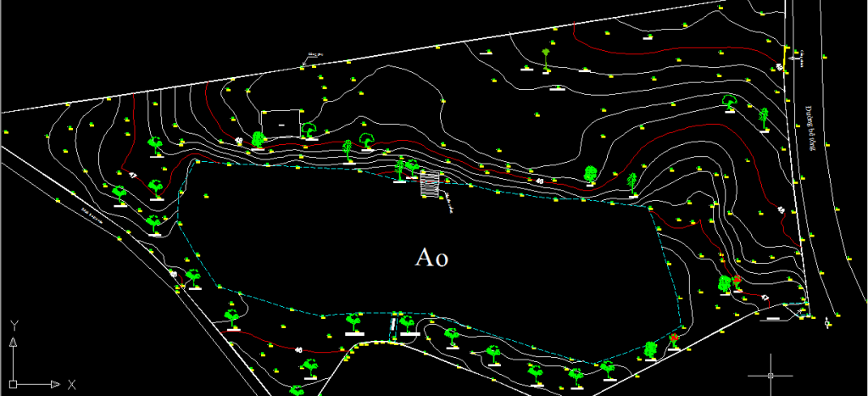Click contour label 47 west of the pond
Viewport: 868px width, 396px height.
tap(133, 175)
